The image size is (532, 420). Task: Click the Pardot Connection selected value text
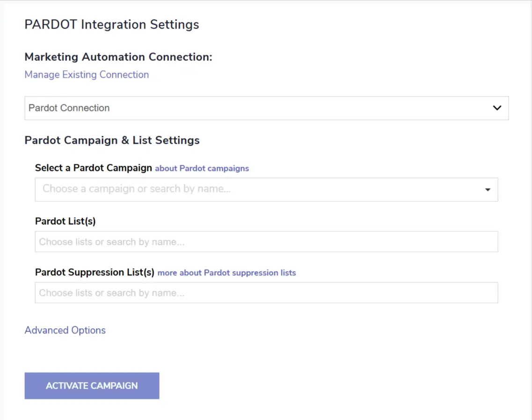click(x=69, y=108)
